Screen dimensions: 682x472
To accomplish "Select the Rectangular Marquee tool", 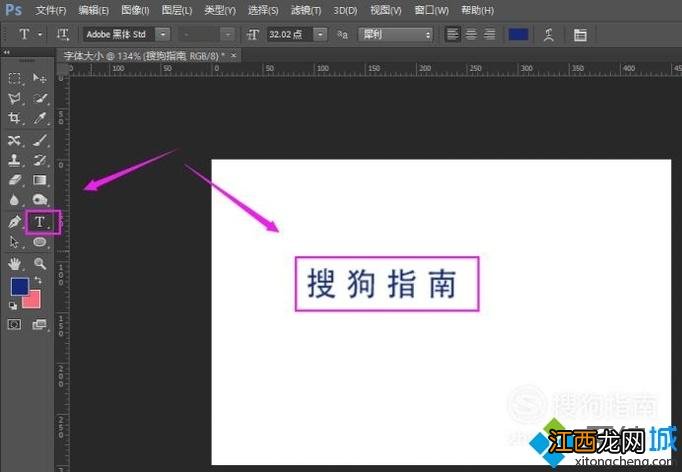I will point(14,78).
